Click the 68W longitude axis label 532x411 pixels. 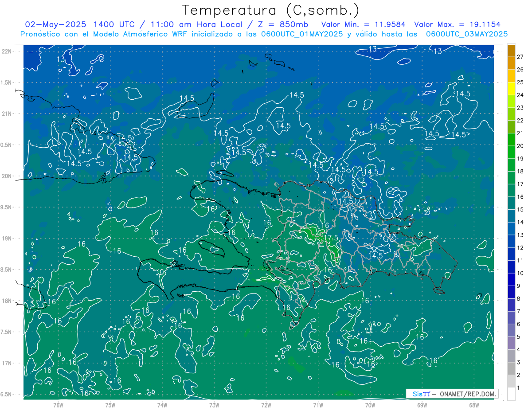click(474, 405)
